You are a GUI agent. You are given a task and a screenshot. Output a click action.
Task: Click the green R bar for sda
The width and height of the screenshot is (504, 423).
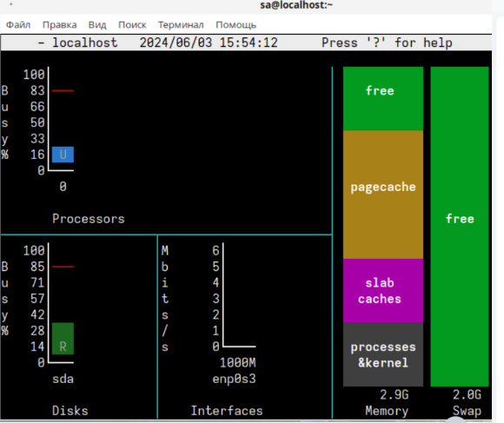click(x=63, y=339)
